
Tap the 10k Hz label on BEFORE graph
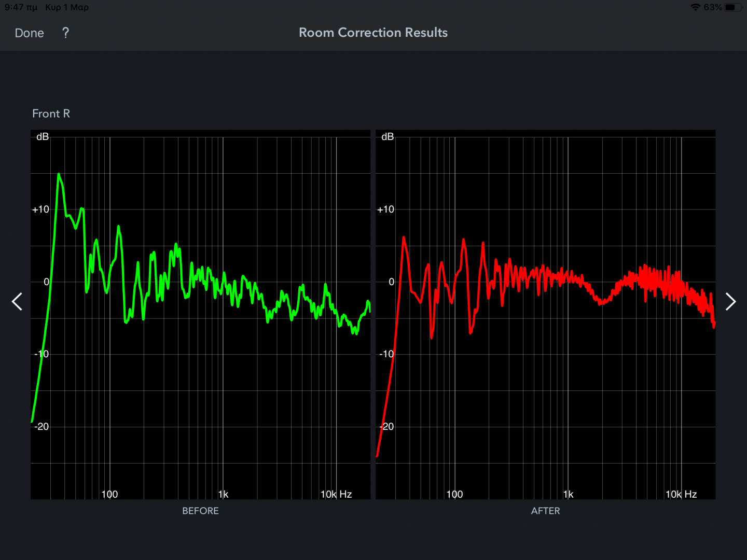pyautogui.click(x=336, y=494)
